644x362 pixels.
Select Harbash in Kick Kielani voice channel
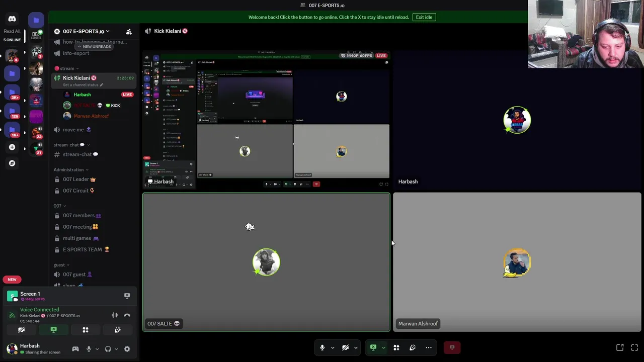pyautogui.click(x=99, y=95)
